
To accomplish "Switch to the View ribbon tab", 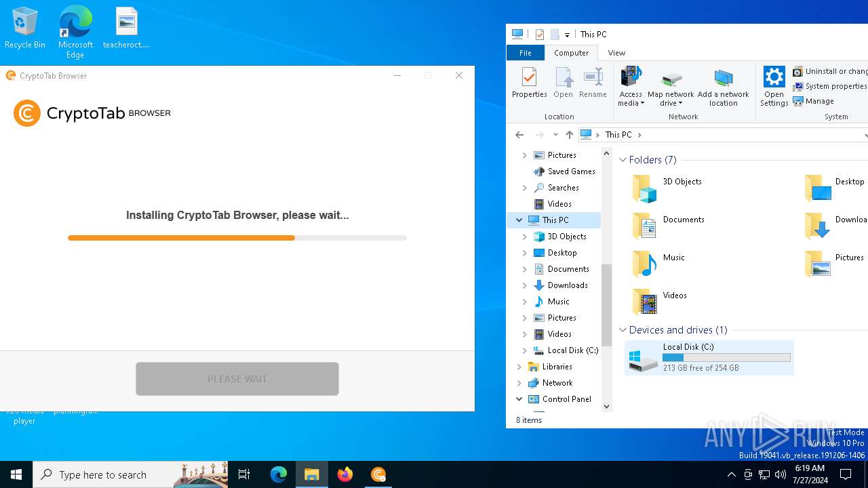I will (616, 53).
